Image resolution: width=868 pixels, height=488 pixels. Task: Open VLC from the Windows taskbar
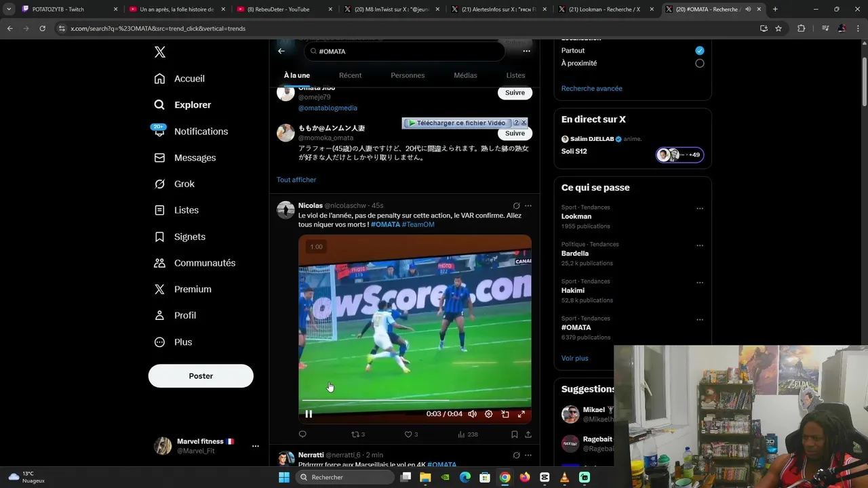(x=564, y=478)
